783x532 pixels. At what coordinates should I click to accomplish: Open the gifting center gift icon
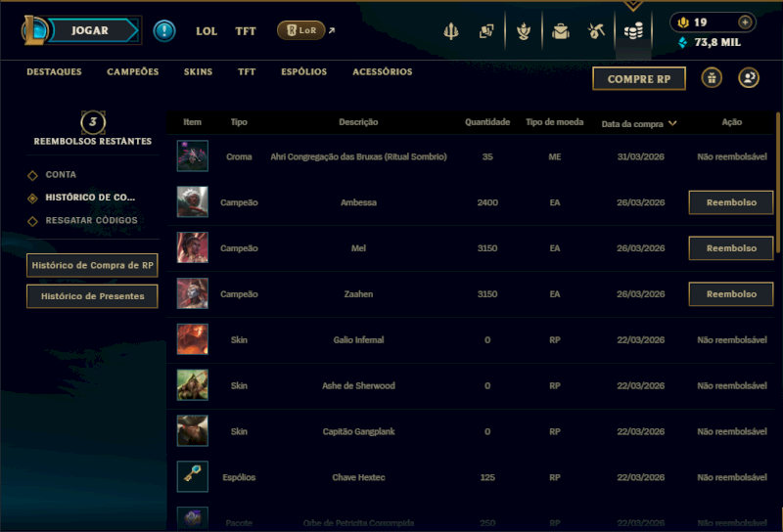(x=712, y=78)
